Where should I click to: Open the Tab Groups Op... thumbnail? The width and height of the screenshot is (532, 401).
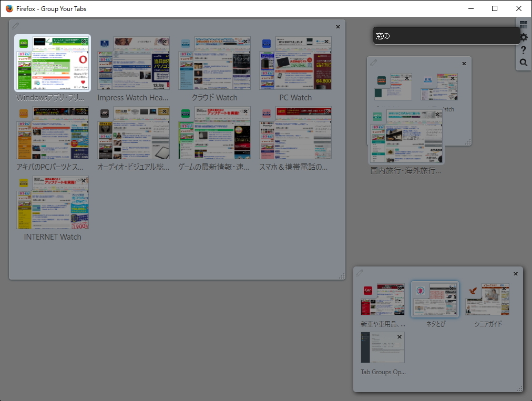[x=383, y=348]
